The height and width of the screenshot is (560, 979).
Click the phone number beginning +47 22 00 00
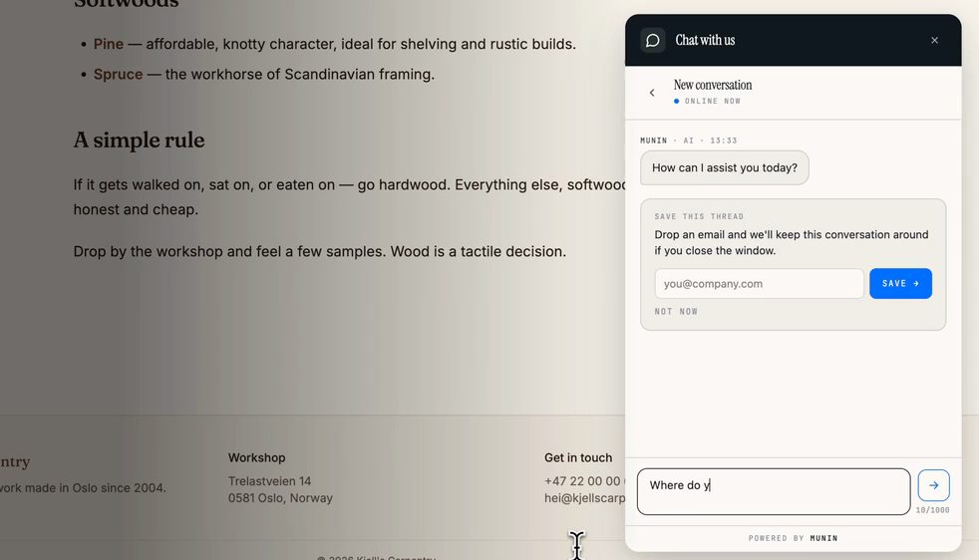point(584,481)
